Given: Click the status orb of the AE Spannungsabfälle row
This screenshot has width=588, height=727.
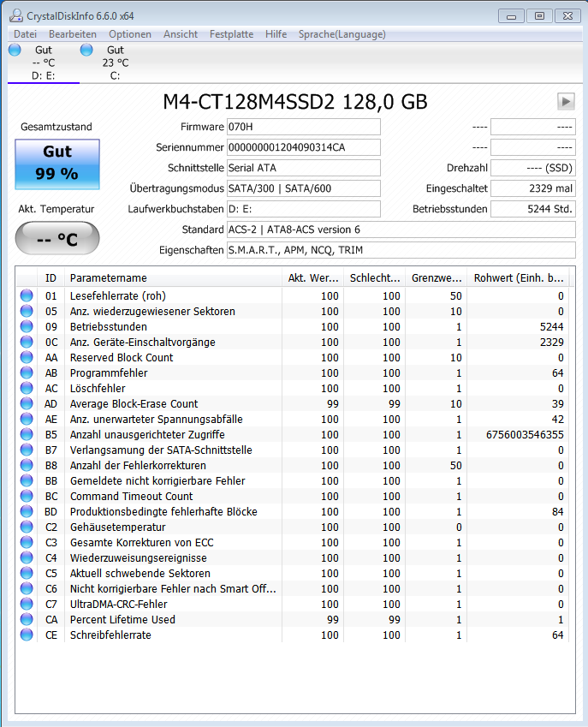Looking at the screenshot, I should click(27, 419).
